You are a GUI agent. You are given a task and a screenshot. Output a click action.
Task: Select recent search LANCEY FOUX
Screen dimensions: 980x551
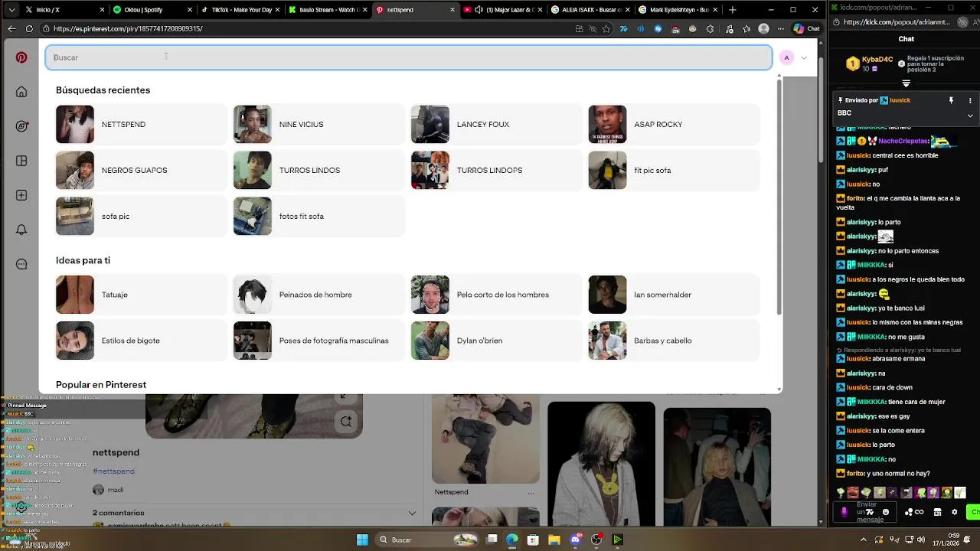click(x=496, y=124)
